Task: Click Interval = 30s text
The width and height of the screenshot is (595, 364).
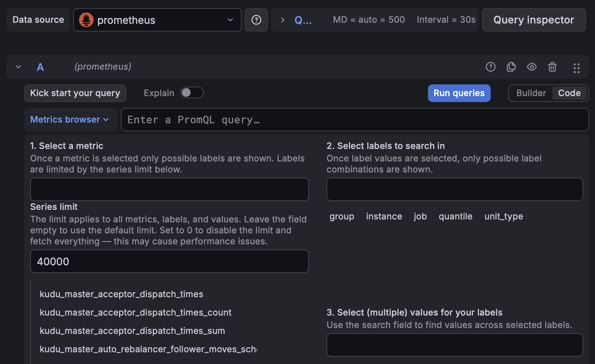Action: point(446,20)
